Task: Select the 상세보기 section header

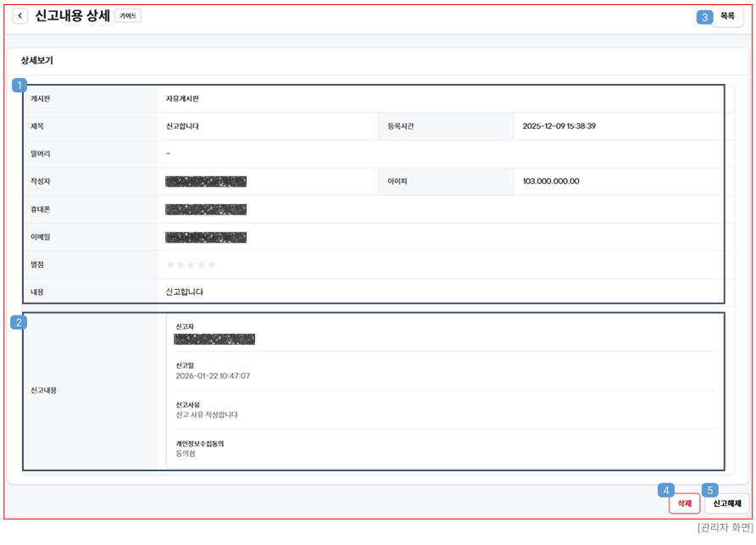Action: tap(37, 61)
